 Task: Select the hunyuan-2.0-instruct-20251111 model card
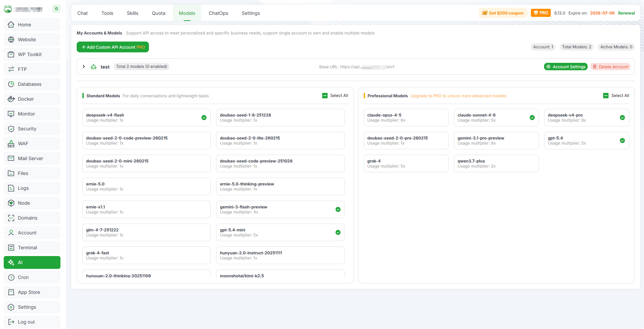tap(280, 255)
